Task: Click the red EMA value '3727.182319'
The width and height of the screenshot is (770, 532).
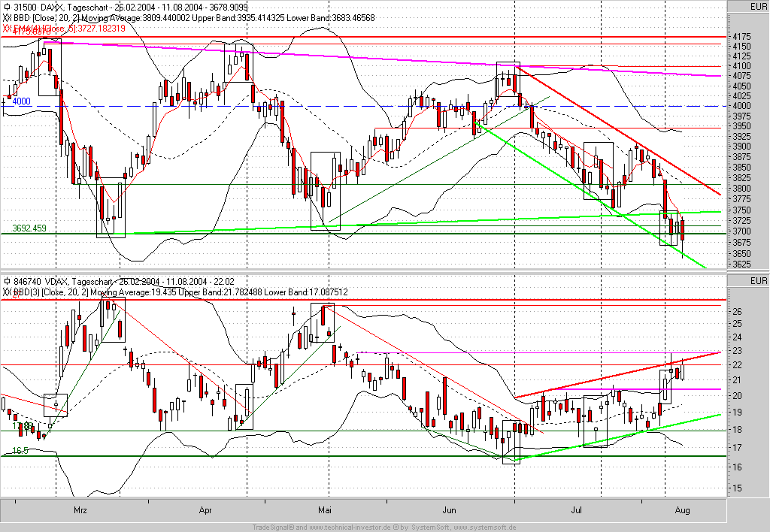Action: [x=102, y=29]
